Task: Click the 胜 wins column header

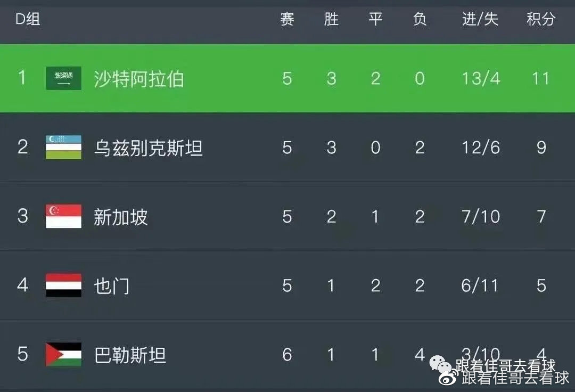Action: 331,18
